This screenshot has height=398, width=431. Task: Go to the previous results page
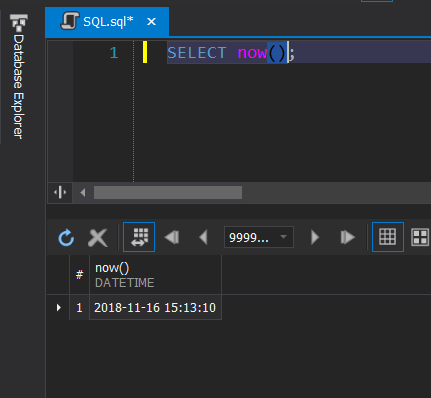click(x=203, y=237)
